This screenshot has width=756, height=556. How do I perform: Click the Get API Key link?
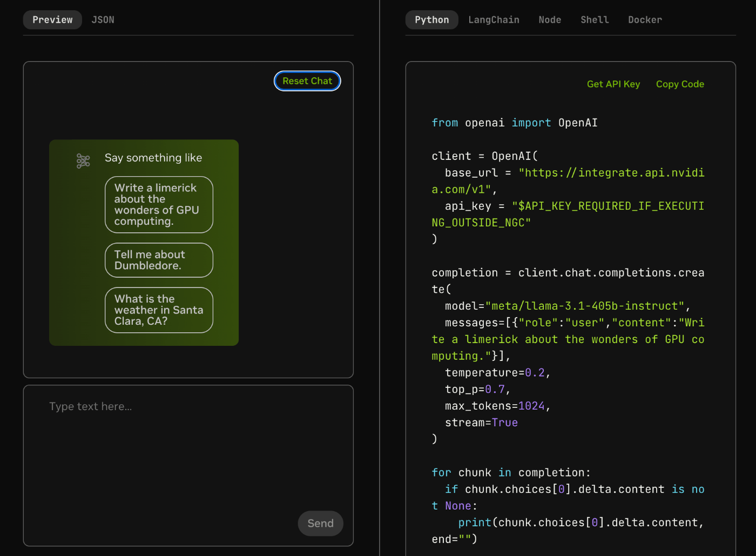tap(613, 84)
